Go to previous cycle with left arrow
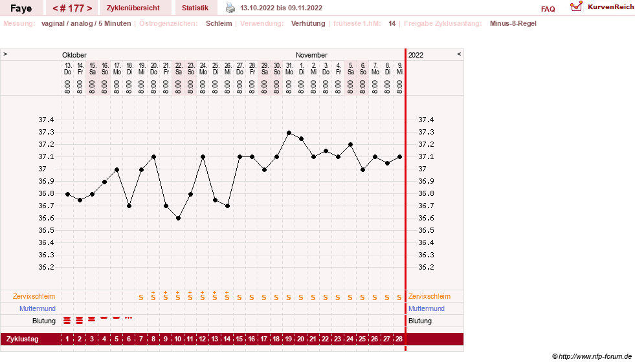The image size is (635, 364). tap(55, 8)
